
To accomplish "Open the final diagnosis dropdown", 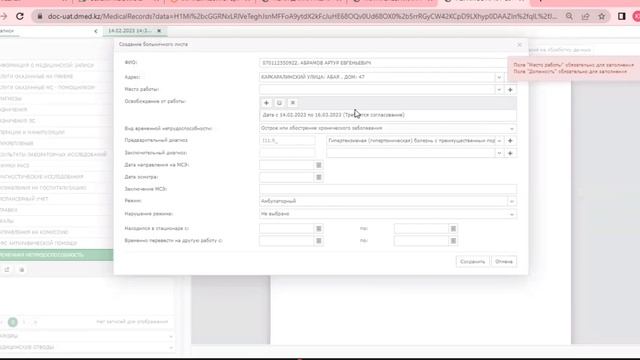I will 499,153.
